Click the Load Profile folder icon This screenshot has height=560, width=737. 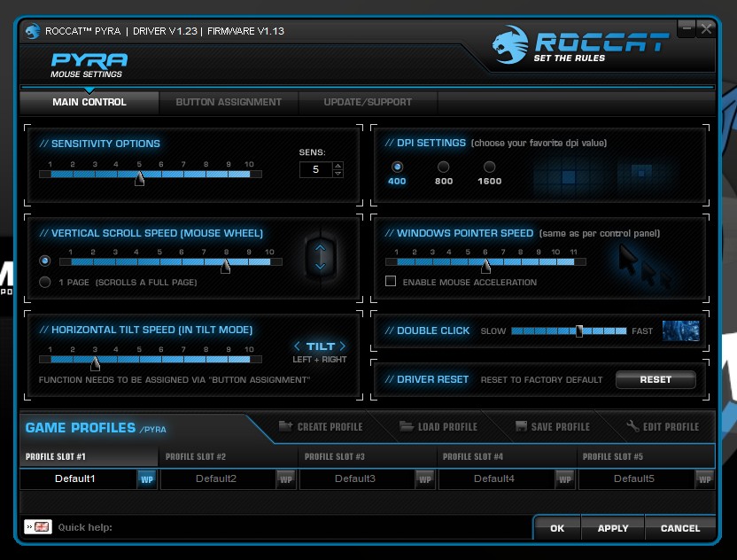[x=407, y=426]
